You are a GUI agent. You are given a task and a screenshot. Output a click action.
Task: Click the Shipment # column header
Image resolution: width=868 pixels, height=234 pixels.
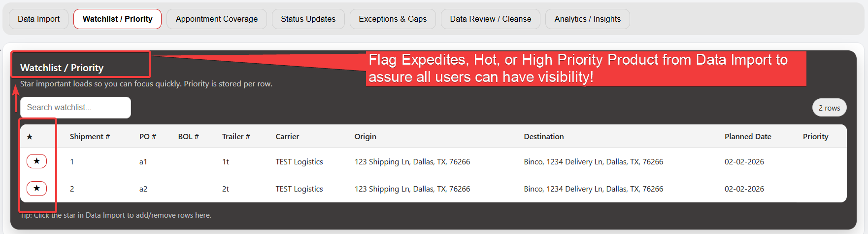click(x=90, y=137)
